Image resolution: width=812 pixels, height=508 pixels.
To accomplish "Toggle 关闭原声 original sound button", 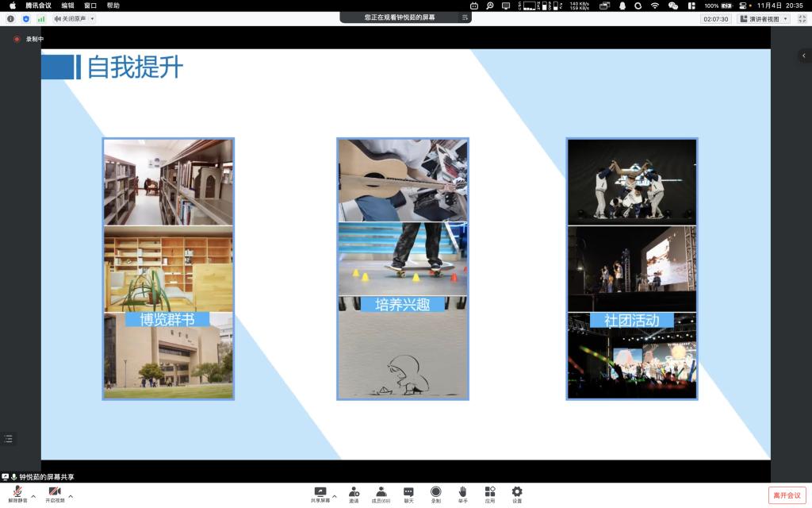I will coord(74,18).
